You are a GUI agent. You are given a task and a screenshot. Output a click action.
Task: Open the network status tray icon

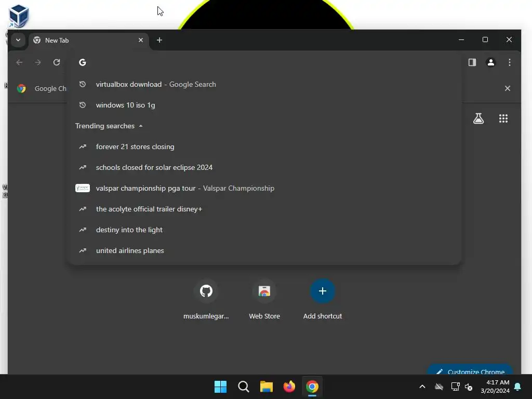[x=455, y=387]
